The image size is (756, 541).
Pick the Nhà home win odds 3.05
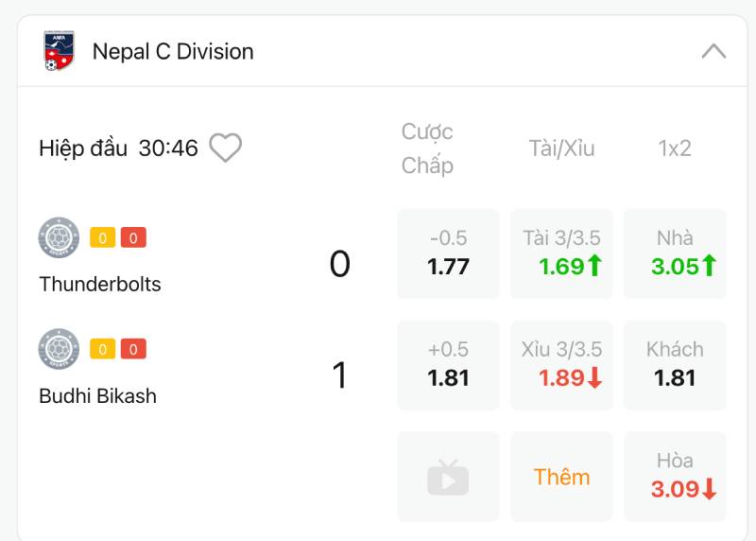pyautogui.click(x=675, y=253)
